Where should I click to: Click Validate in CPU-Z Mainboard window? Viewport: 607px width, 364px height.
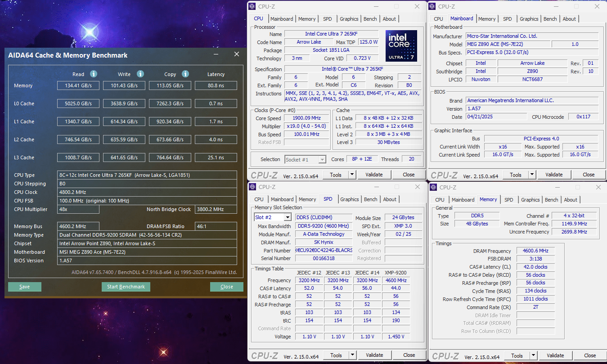pos(554,175)
